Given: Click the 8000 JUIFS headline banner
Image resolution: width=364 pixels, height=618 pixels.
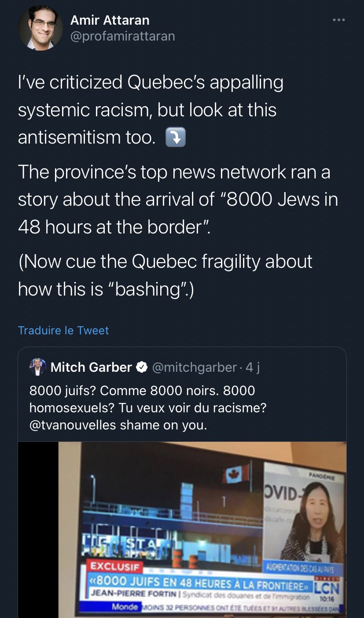Looking at the screenshot, I should click(198, 584).
